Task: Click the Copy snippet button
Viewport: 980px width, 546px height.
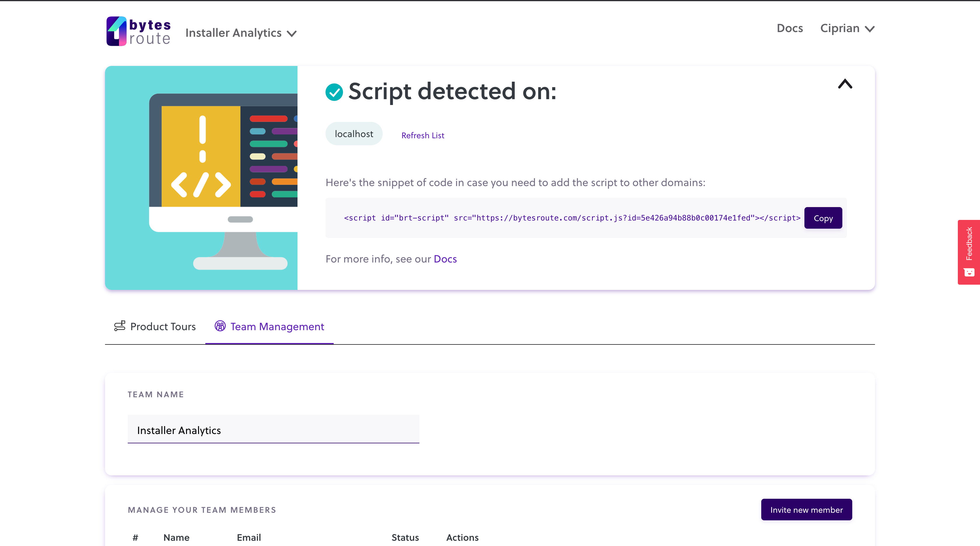Action: tap(823, 218)
